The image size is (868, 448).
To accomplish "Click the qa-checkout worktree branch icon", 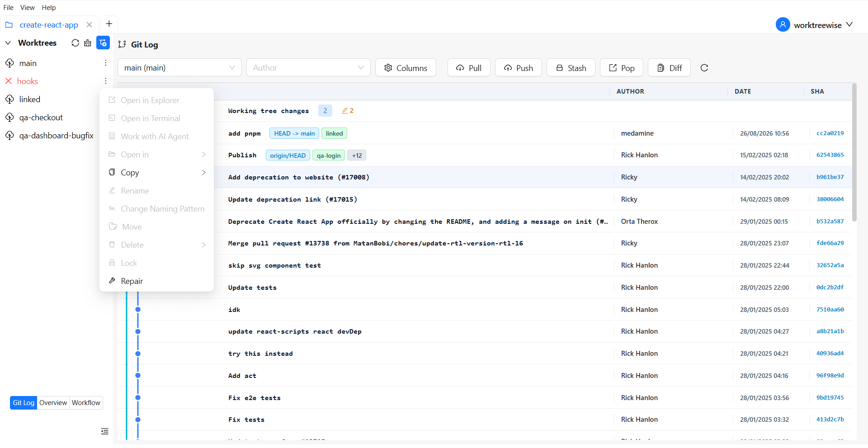I will [9, 117].
